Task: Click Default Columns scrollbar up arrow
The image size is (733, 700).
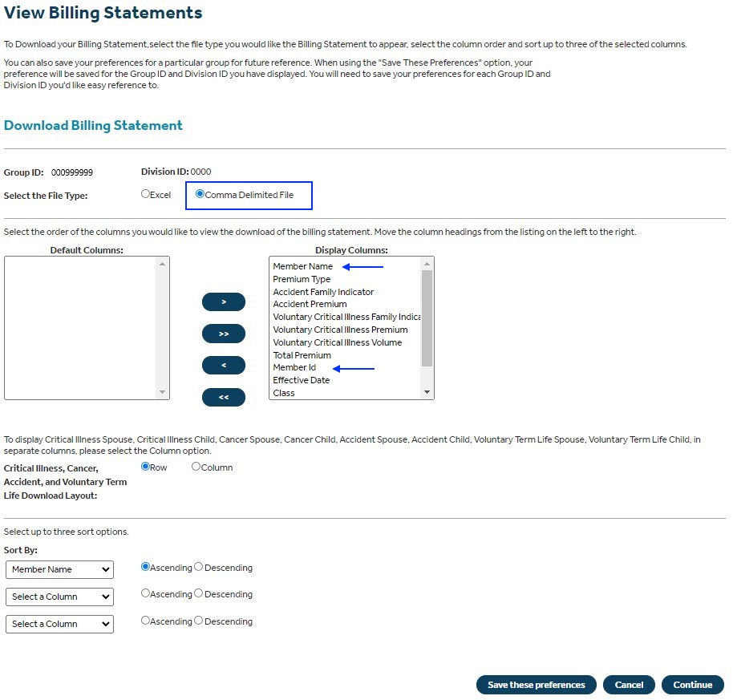Action: (162, 264)
